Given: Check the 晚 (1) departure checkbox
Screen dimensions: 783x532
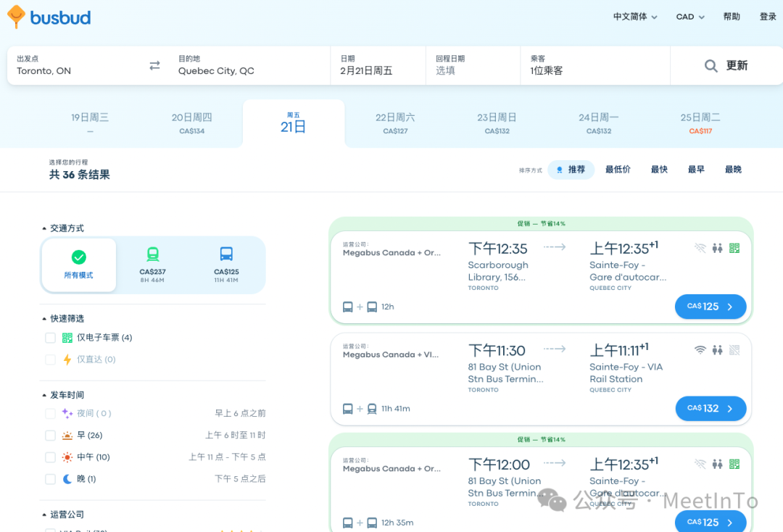Looking at the screenshot, I should 51,479.
